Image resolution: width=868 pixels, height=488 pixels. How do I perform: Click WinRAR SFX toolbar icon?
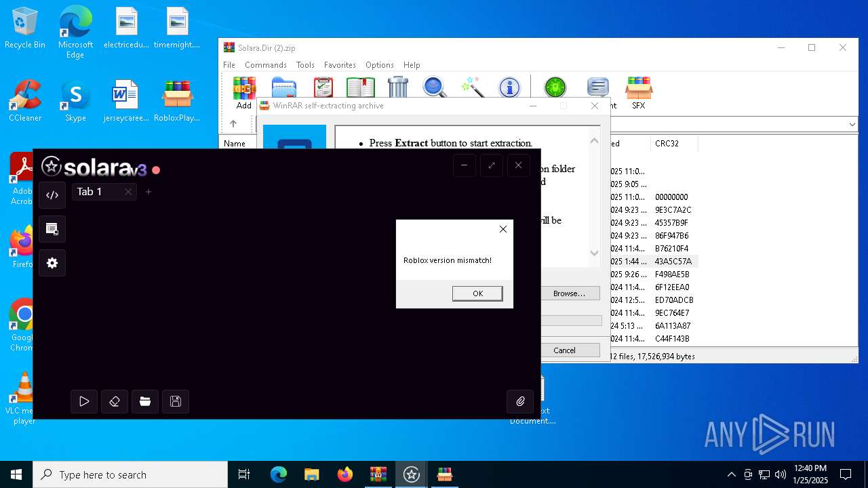coord(639,93)
